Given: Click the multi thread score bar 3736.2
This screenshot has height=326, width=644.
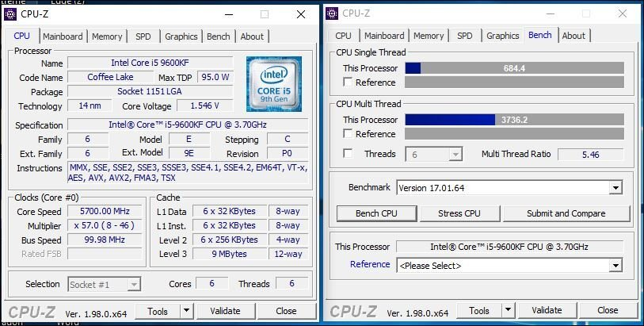Looking at the screenshot, I should [x=514, y=120].
